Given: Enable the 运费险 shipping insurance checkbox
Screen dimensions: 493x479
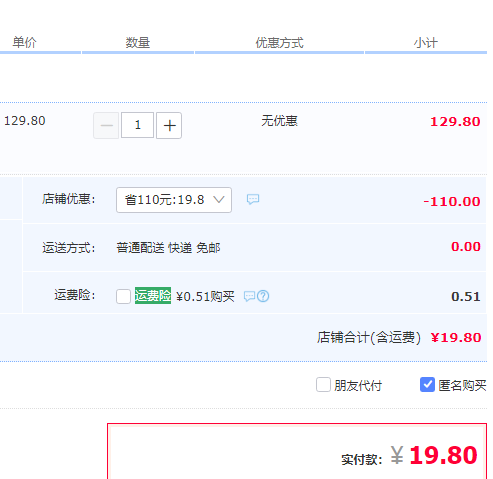Looking at the screenshot, I should 123,296.
